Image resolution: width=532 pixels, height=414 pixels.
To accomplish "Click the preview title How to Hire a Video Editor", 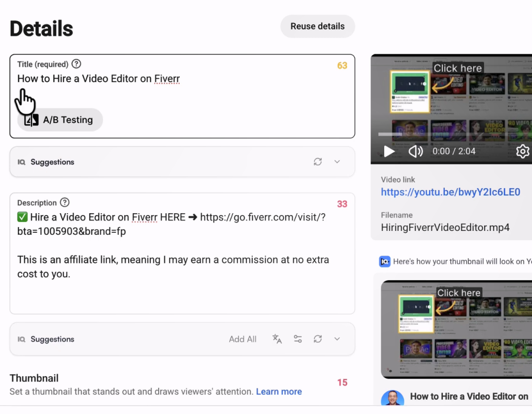I will coord(469,396).
